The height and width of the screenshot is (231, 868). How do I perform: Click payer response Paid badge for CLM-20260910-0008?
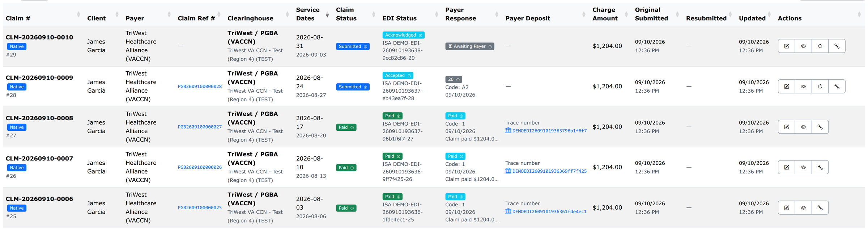(455, 116)
